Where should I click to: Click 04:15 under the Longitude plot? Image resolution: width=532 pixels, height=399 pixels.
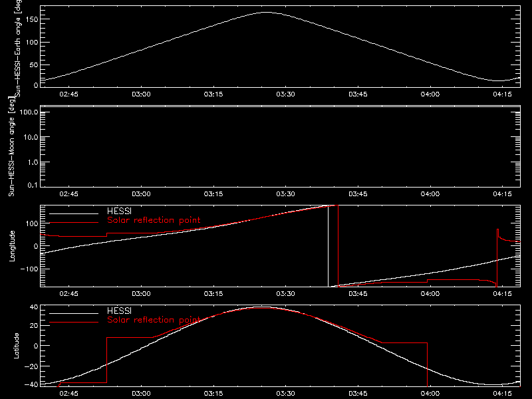pyautogui.click(x=503, y=294)
